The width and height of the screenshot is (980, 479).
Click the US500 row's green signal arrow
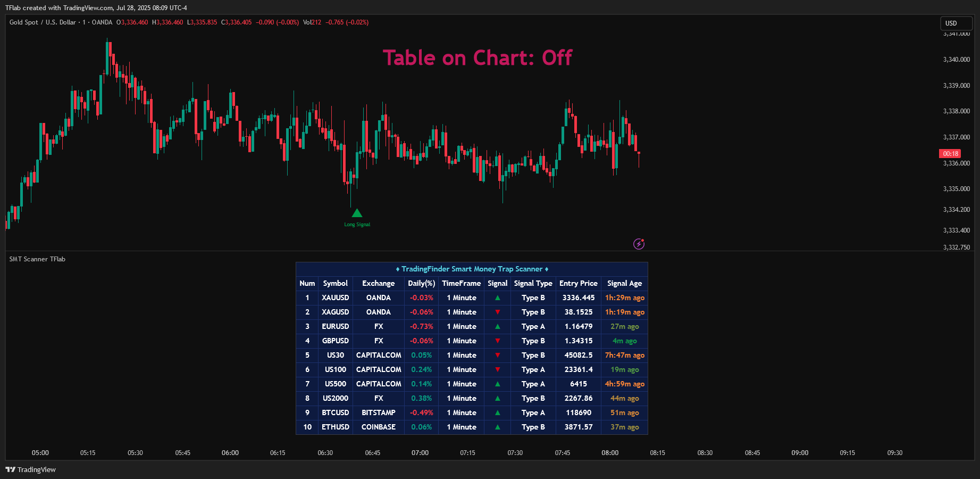(498, 384)
